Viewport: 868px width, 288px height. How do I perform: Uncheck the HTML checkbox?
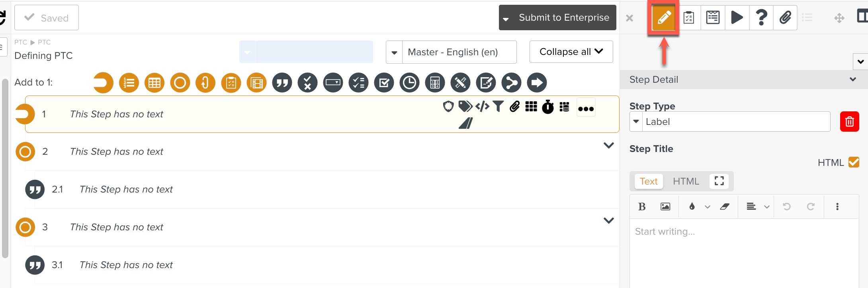pyautogui.click(x=854, y=162)
